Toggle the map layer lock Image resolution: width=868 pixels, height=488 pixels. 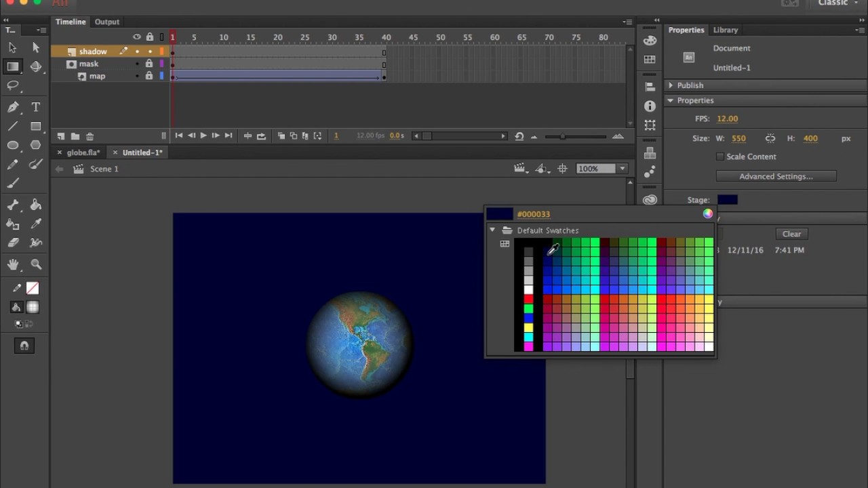pos(149,76)
